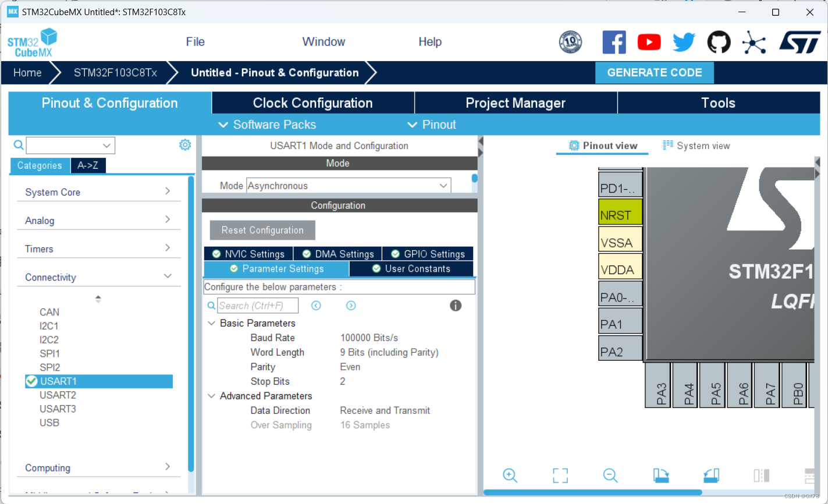Click in the parameter Search field
The image size is (828, 504).
[258, 306]
